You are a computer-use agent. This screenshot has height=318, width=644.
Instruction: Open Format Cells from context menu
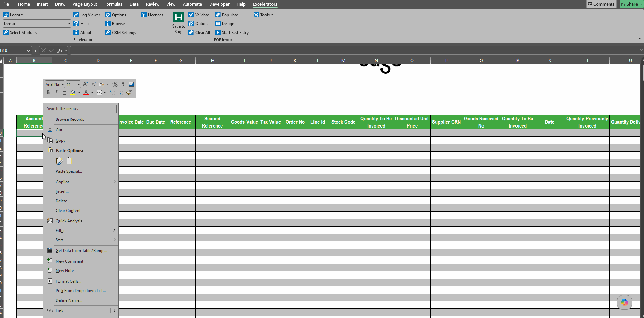click(x=68, y=281)
